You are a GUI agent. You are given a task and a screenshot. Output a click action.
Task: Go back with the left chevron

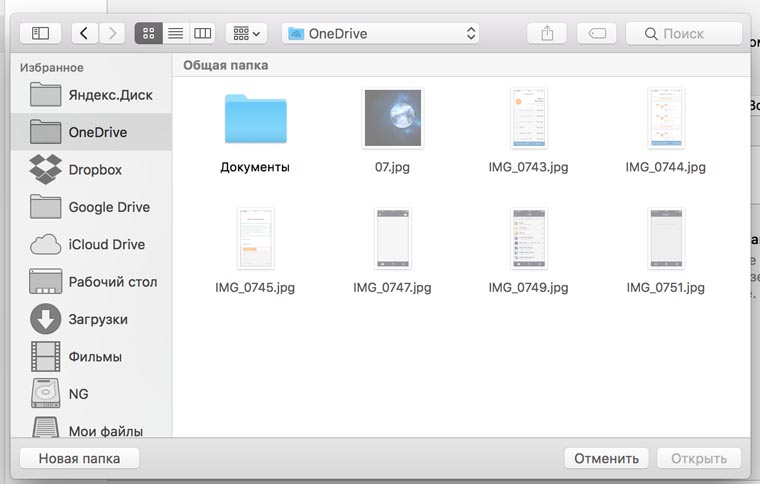[85, 33]
